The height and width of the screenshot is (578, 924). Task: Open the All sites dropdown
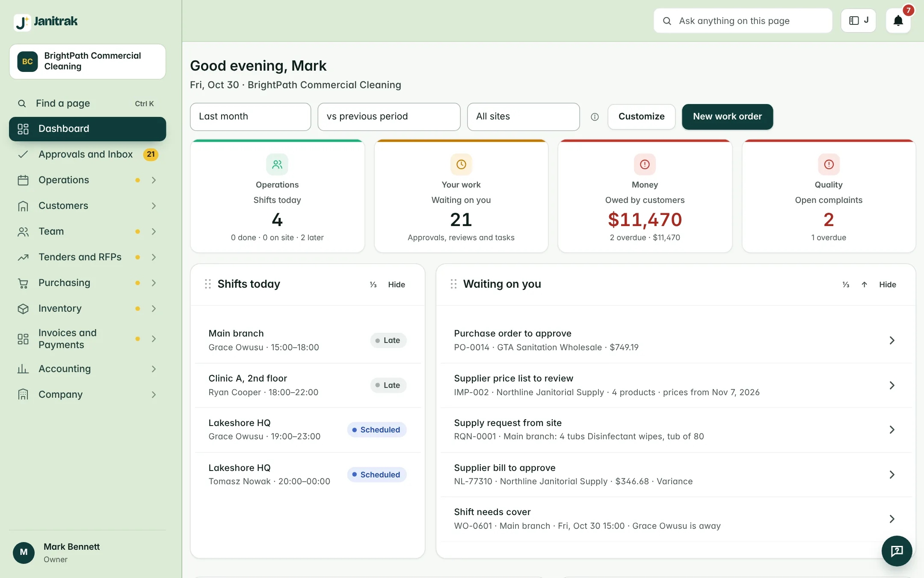523,116
